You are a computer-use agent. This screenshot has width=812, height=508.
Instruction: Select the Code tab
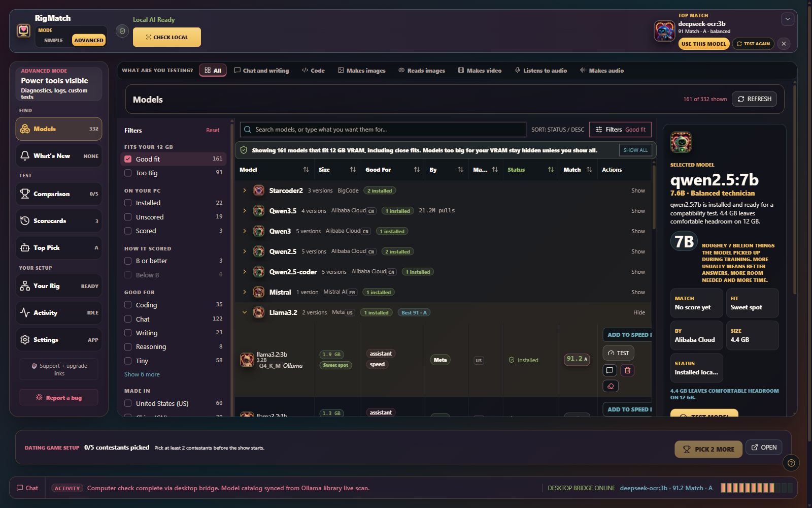(313, 70)
